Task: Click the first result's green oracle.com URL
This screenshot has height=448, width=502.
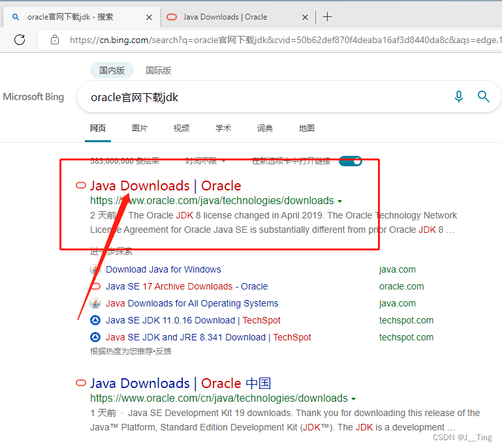Action: [x=212, y=200]
